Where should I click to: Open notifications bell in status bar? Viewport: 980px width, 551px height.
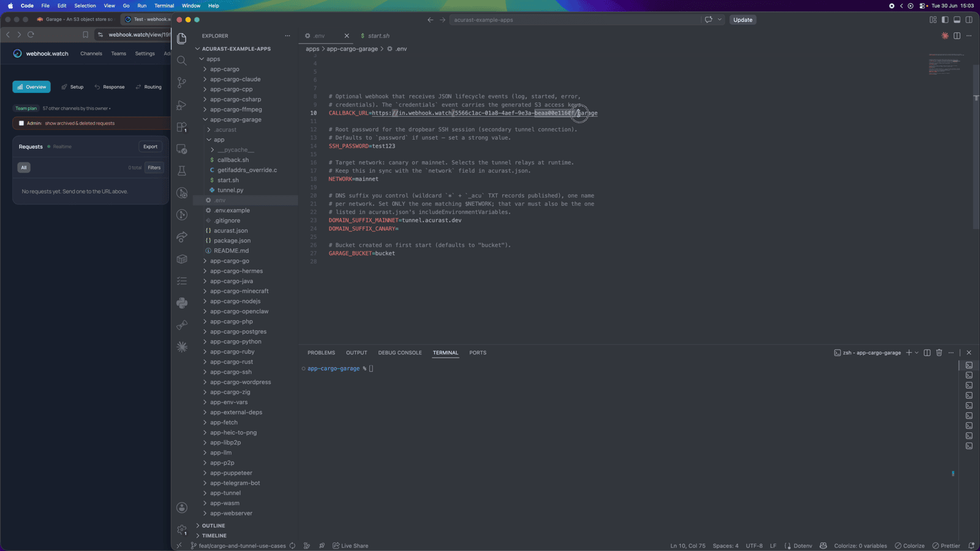pos(971,545)
